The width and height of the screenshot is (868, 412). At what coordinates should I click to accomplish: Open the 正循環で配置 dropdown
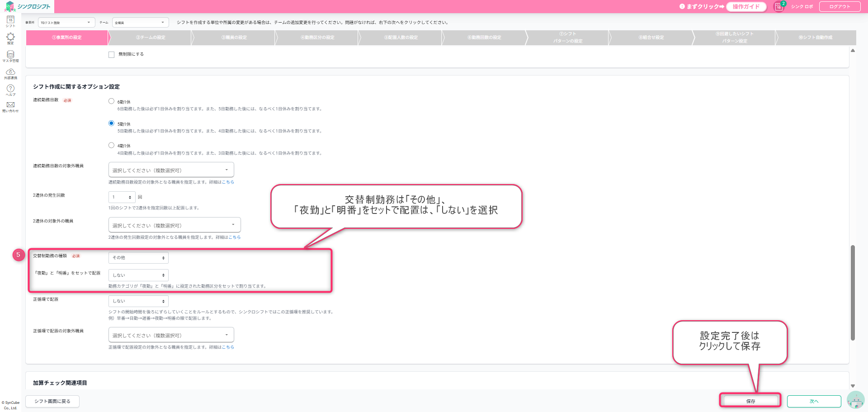[x=138, y=301]
